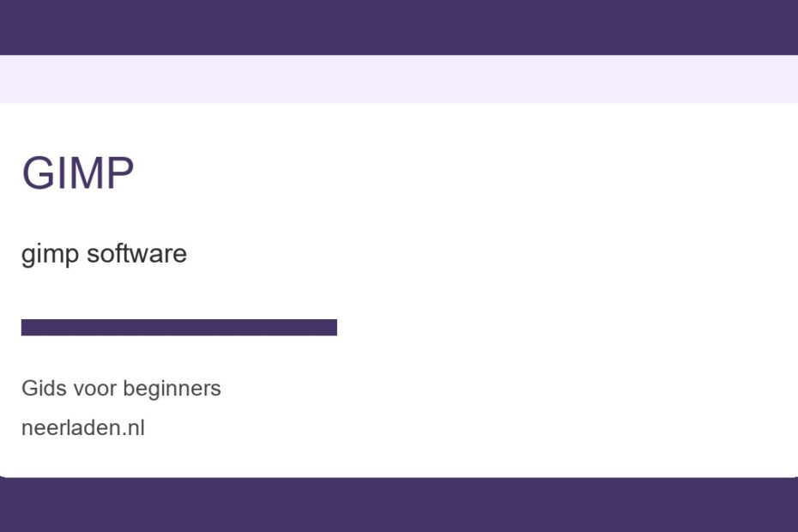Click the word 'software' in the subtitle

tap(137, 253)
